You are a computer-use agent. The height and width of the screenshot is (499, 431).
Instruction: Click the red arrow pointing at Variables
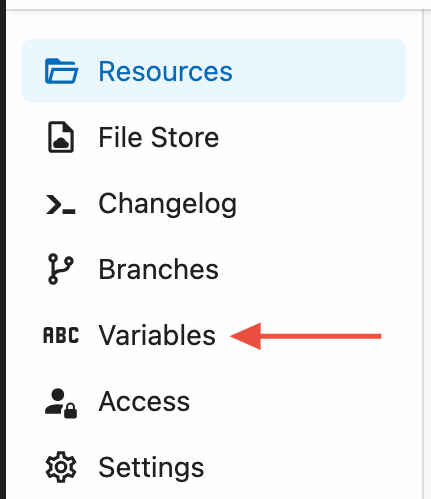click(x=306, y=336)
